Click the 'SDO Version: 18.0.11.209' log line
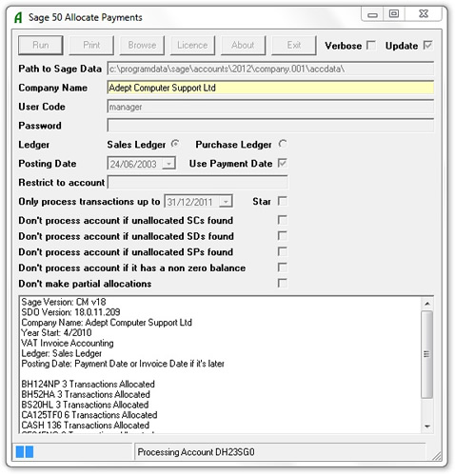 click(70, 312)
